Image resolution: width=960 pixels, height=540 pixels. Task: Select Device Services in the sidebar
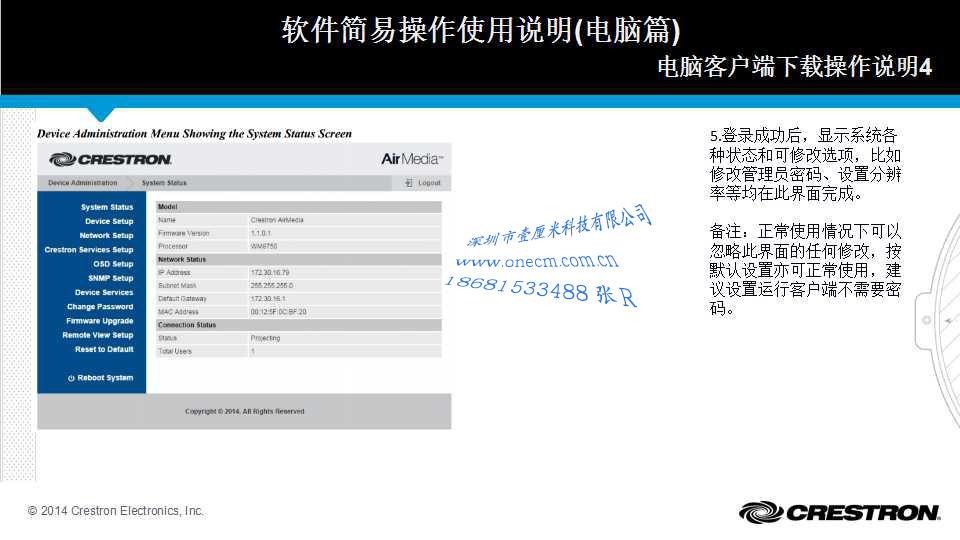pyautogui.click(x=104, y=292)
